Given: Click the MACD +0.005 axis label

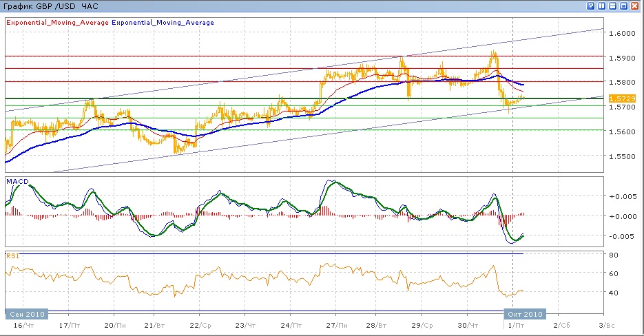Looking at the screenshot, I should (621, 196).
